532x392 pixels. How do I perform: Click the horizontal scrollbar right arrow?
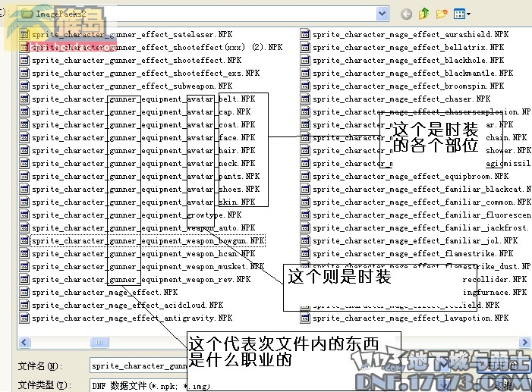click(x=524, y=342)
